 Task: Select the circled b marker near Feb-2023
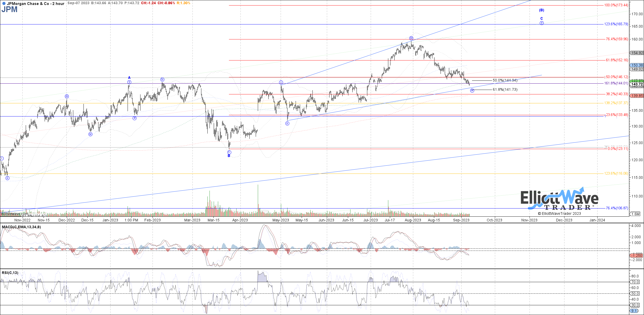pos(162,79)
